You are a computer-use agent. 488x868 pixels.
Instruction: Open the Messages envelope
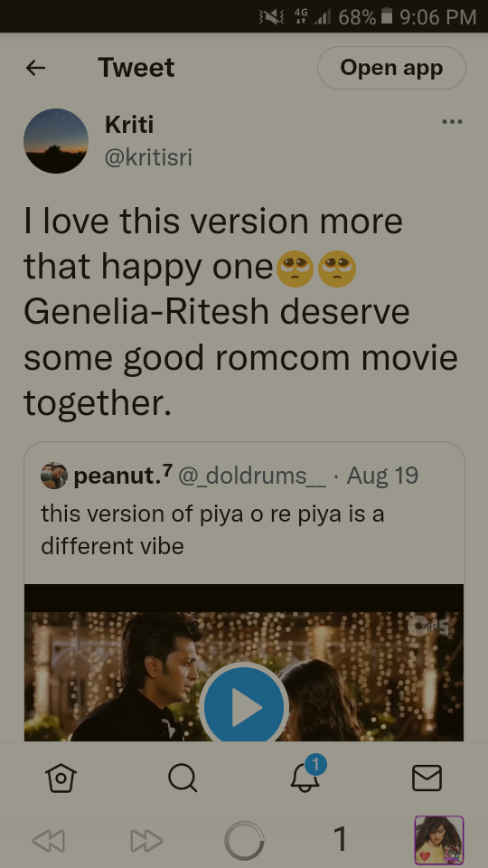click(427, 778)
